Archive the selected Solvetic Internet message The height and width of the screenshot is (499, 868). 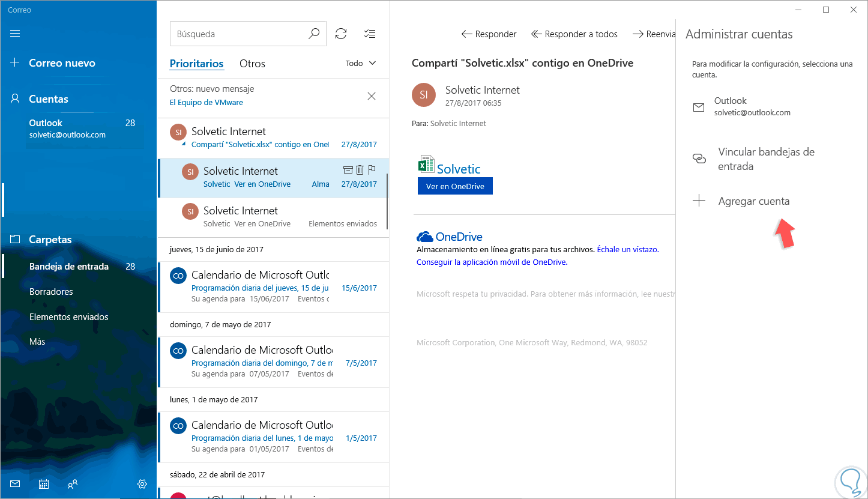[348, 171]
